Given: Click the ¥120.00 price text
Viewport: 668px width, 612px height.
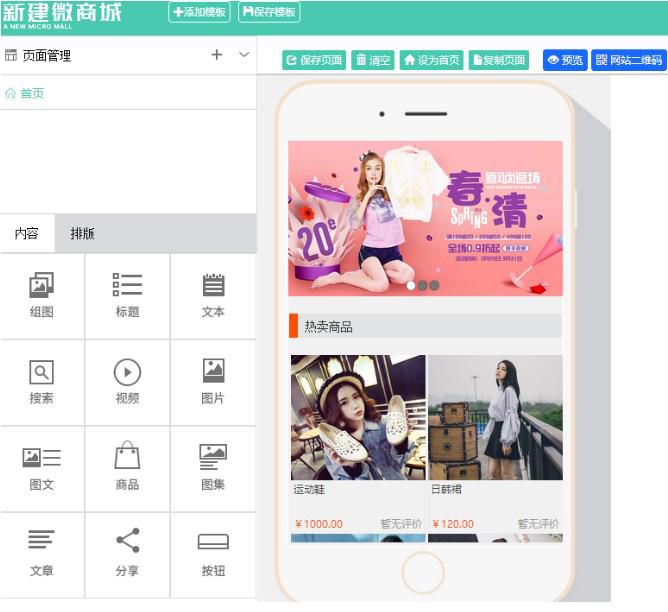Looking at the screenshot, I should click(453, 524).
